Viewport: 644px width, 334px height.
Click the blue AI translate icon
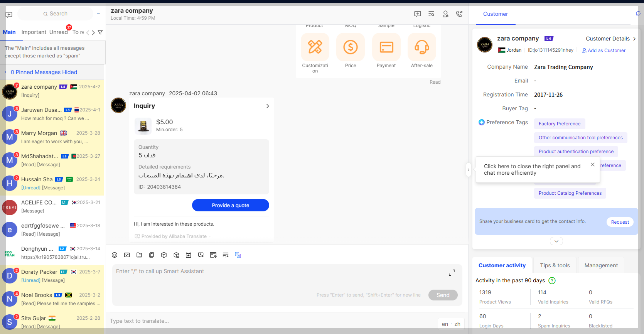pyautogui.click(x=238, y=255)
